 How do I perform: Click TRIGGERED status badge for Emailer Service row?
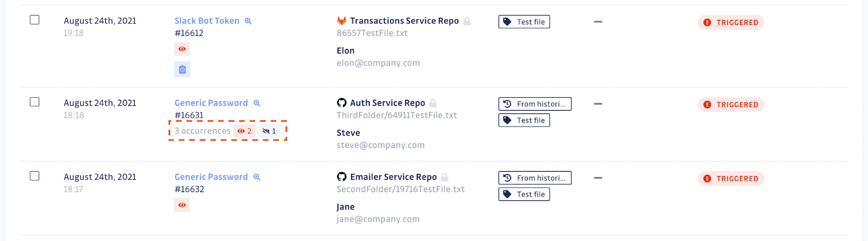[x=731, y=179]
